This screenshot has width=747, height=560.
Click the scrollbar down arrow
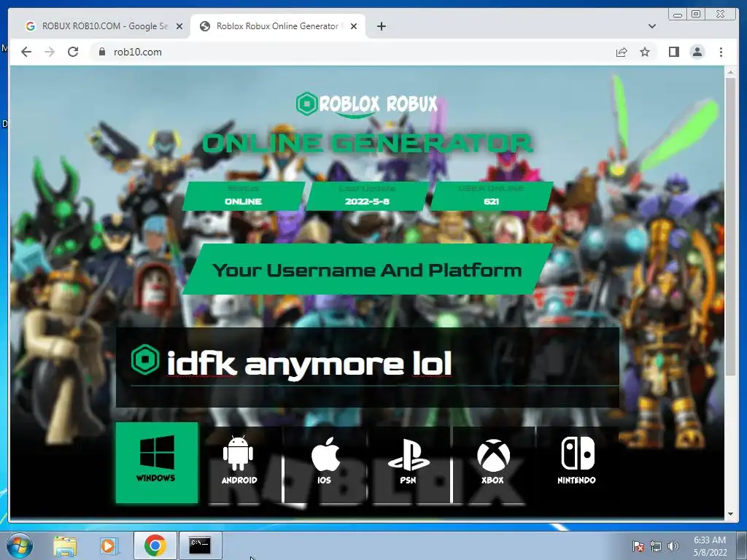[x=730, y=514]
